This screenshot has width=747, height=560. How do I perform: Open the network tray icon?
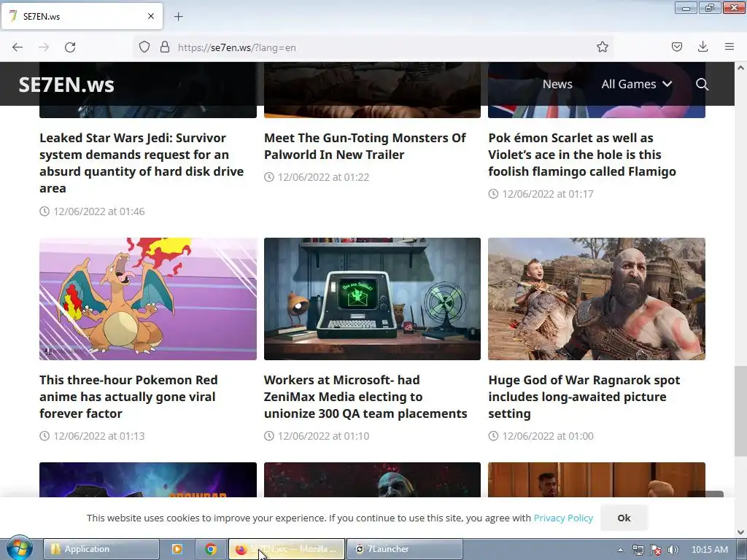point(638,550)
